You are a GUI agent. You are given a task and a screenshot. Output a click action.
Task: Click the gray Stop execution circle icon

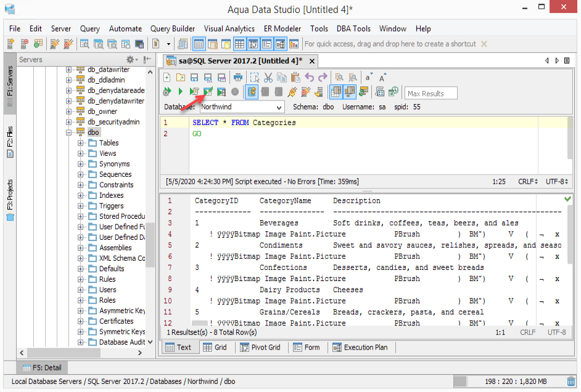(235, 92)
